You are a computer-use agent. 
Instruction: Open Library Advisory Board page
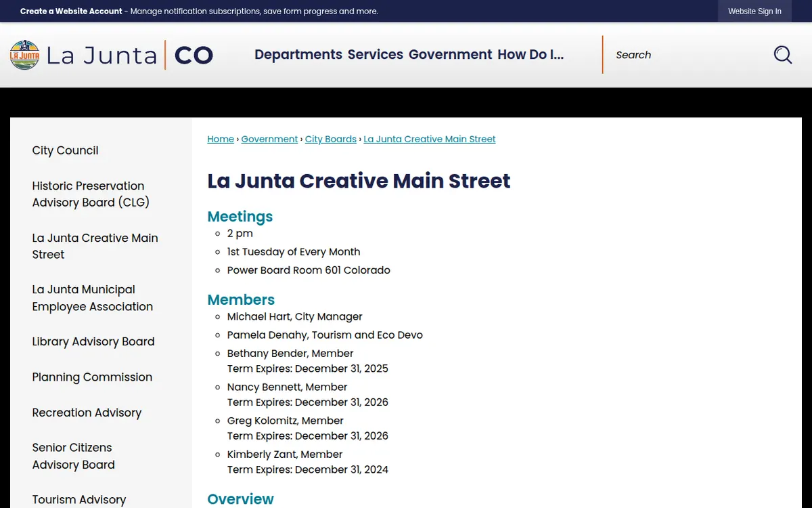point(93,341)
